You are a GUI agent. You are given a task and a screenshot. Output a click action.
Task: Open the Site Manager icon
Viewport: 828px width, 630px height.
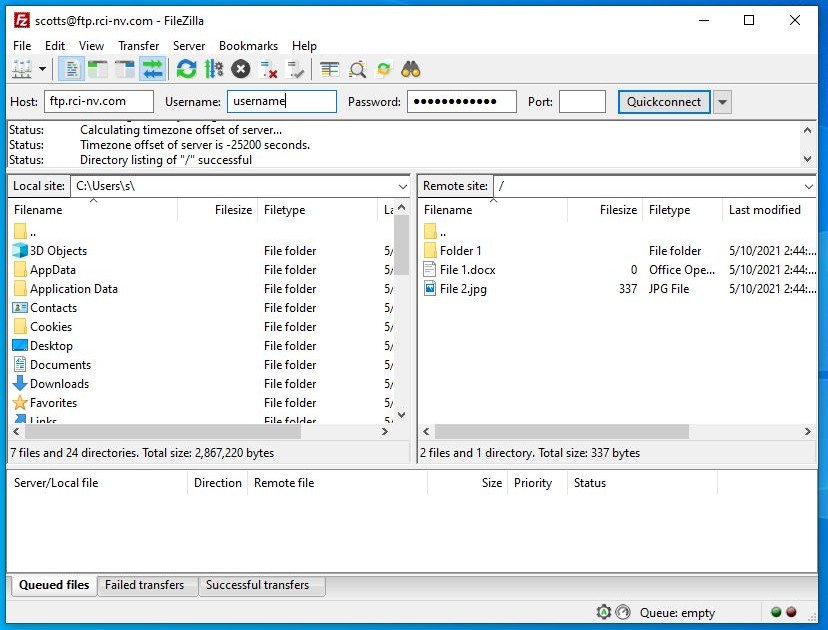[x=22, y=69]
